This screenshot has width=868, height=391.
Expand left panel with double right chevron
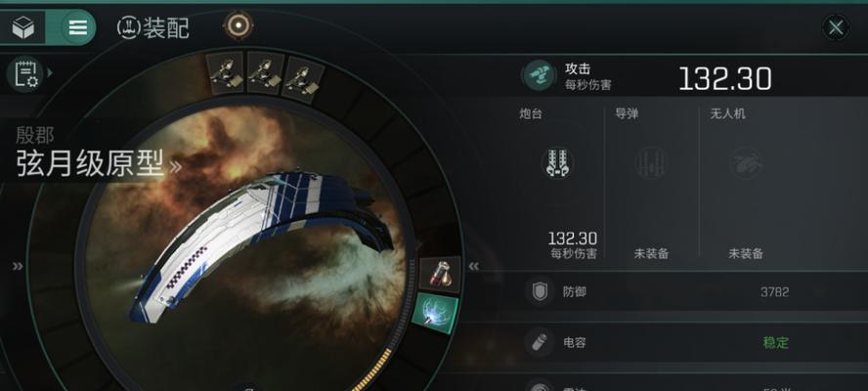point(18,267)
